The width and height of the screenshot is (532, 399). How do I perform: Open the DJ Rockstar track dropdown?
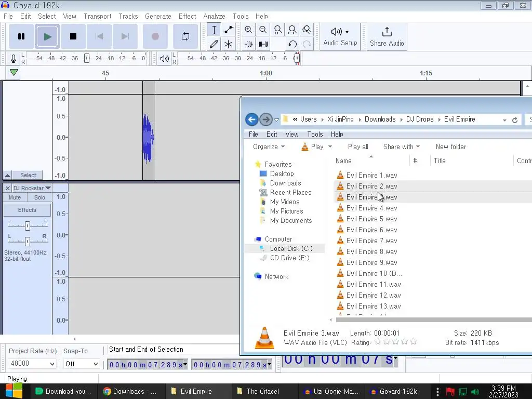point(32,188)
